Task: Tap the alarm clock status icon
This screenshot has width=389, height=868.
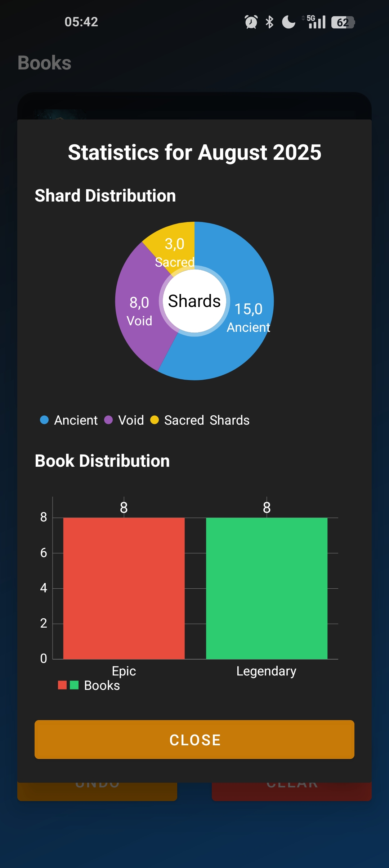Action: pyautogui.click(x=251, y=22)
